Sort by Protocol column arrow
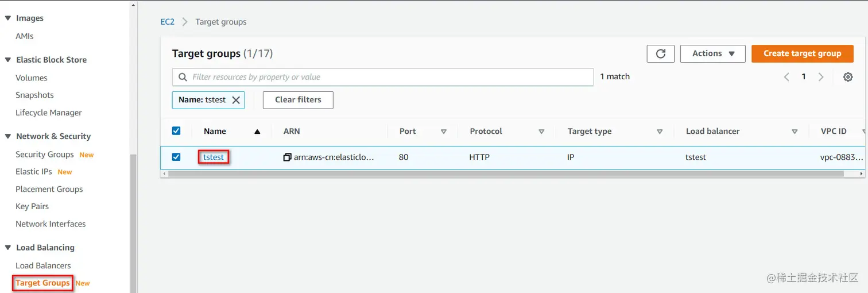The width and height of the screenshot is (868, 293). (x=541, y=132)
